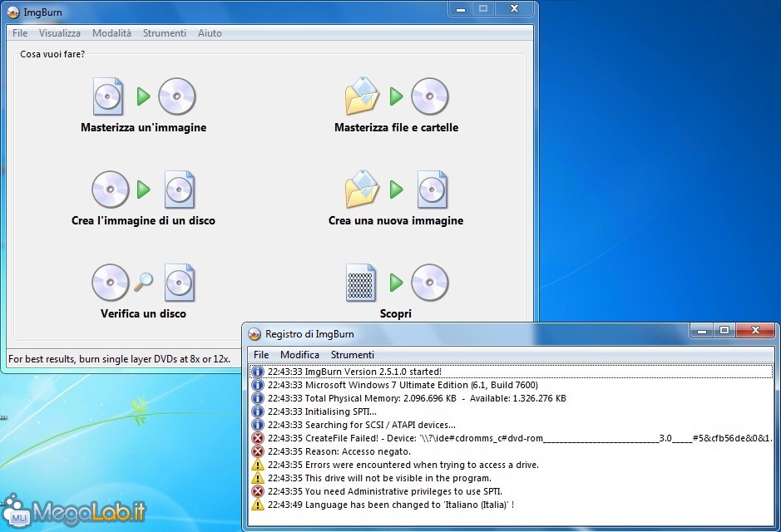Image resolution: width=781 pixels, height=532 pixels.
Task: Select the log line 'Microsoft Windows 7 Ultimate Edition'
Action: click(511, 385)
